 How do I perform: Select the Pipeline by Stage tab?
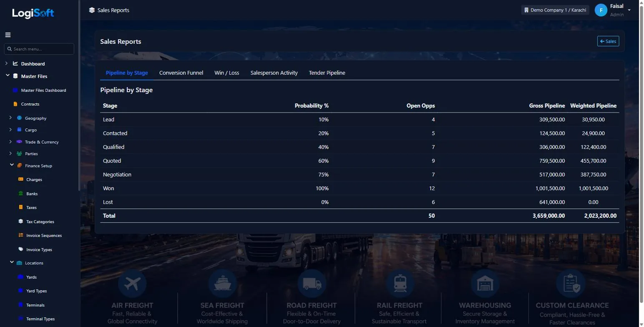point(127,73)
